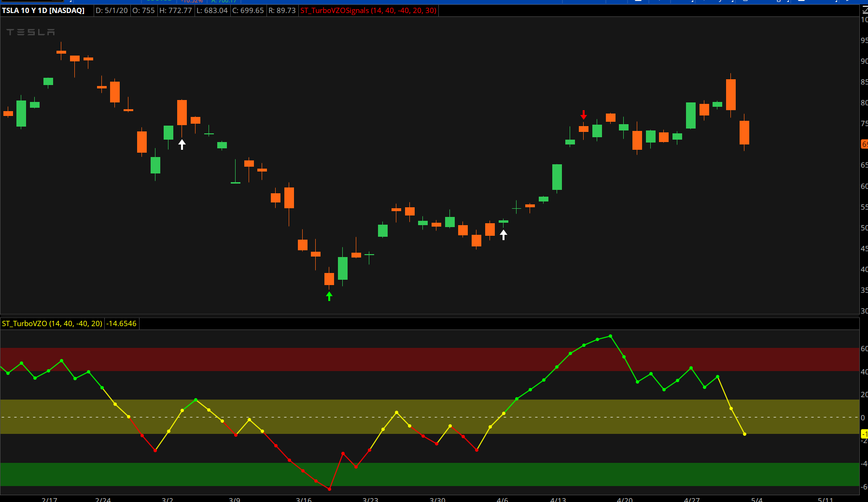Click the -14.6546 VZO value readout
Viewport: 868px width, 502px height.
point(121,324)
